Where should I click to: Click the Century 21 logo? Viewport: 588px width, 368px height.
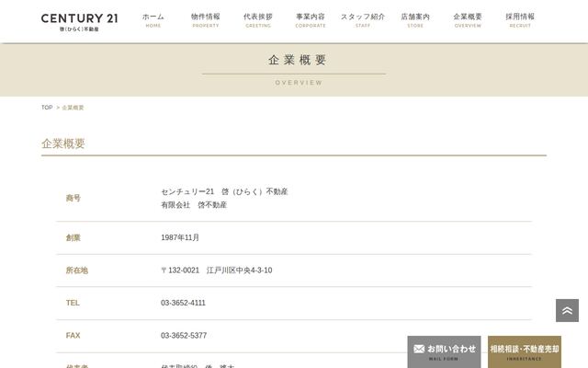80,22
